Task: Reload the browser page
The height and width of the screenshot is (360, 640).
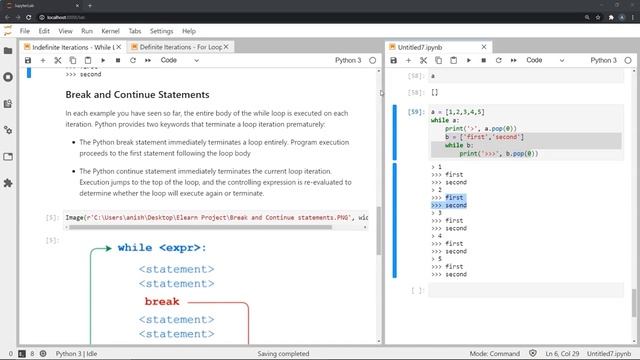Action: pyautogui.click(x=28, y=17)
